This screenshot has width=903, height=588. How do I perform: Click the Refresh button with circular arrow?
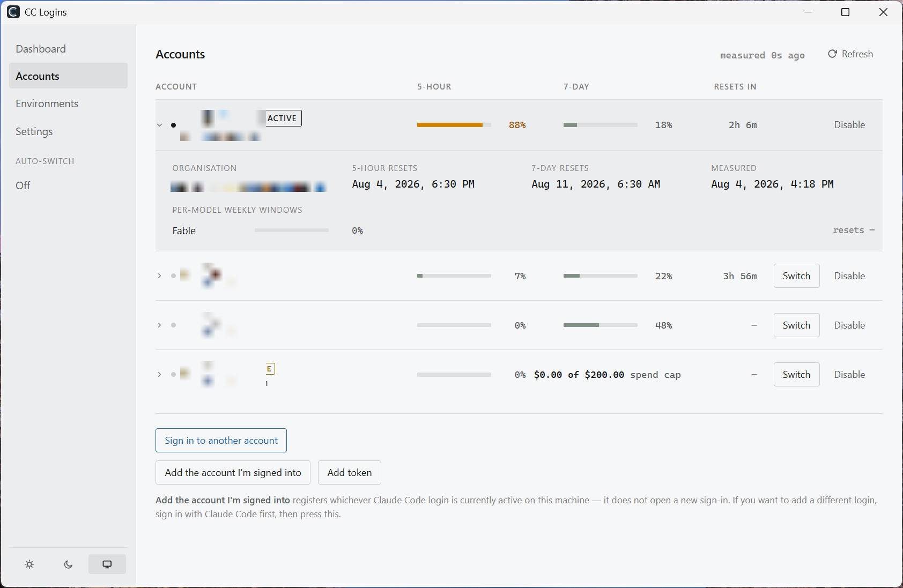(x=850, y=54)
